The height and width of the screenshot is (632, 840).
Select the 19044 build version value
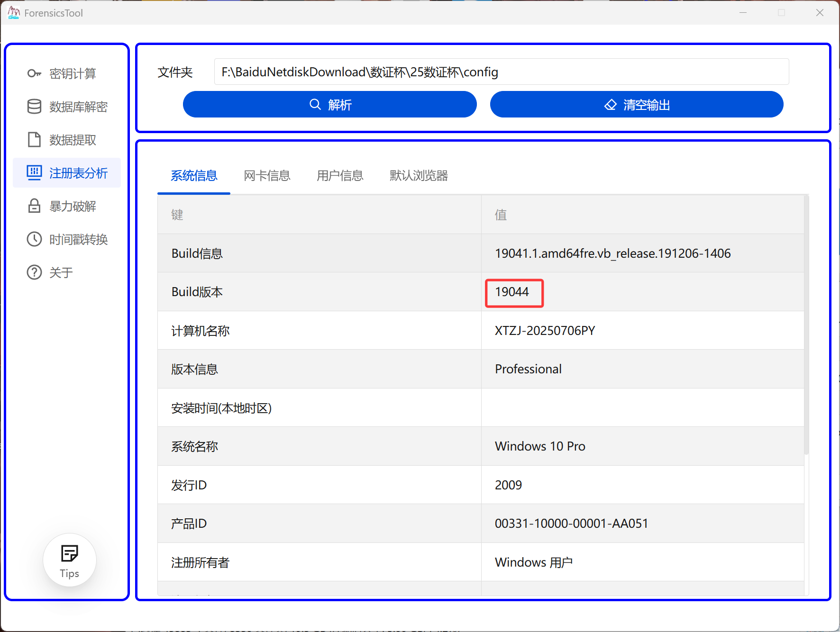(x=512, y=292)
